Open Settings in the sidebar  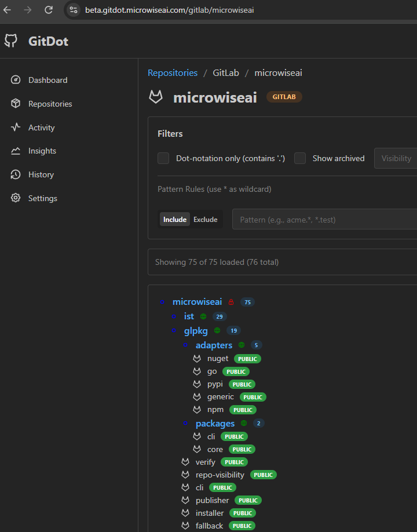(x=43, y=198)
